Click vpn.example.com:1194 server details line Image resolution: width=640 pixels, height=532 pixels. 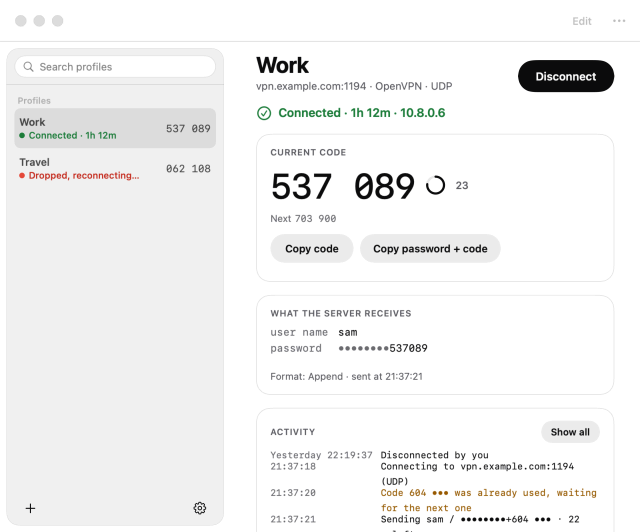tap(354, 86)
